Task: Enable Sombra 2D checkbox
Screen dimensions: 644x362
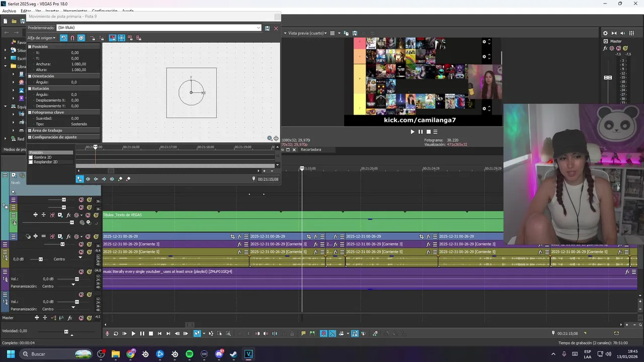Action: [31, 157]
